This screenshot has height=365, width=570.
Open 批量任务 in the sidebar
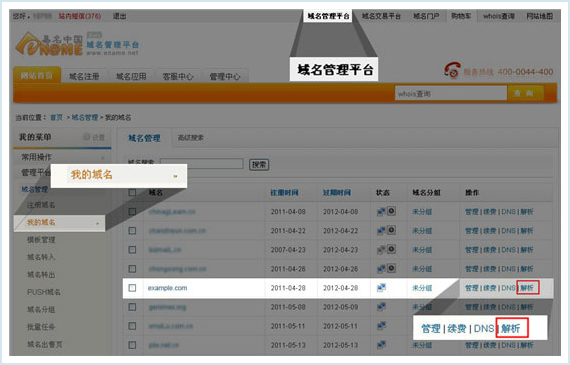pyautogui.click(x=41, y=327)
